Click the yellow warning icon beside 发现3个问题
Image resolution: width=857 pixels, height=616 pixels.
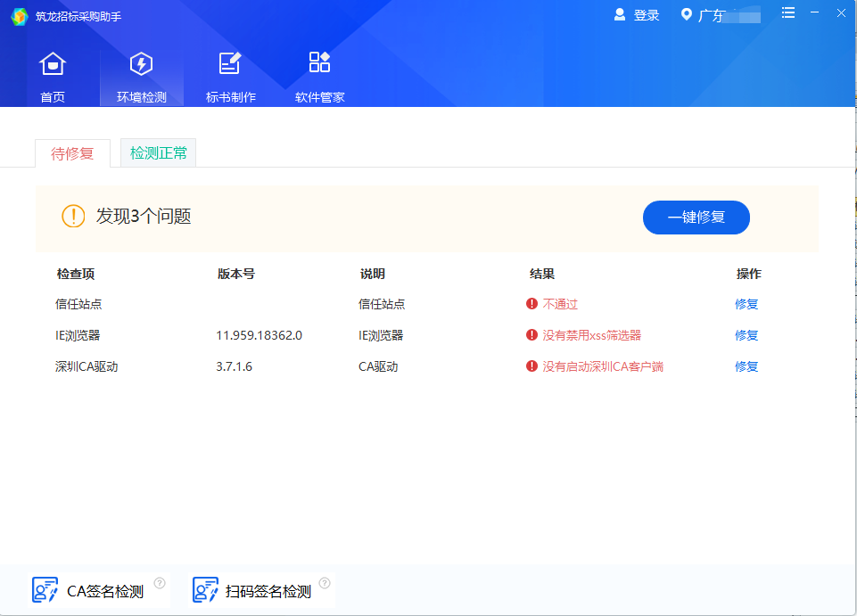73,216
